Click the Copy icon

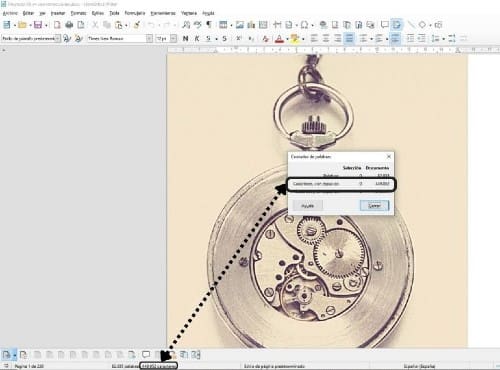(x=107, y=25)
